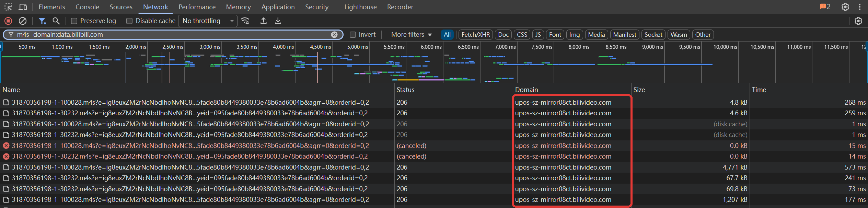
Task: Select the 30232.m4s request sized 67.7 kB
Action: pyautogui.click(x=434, y=178)
